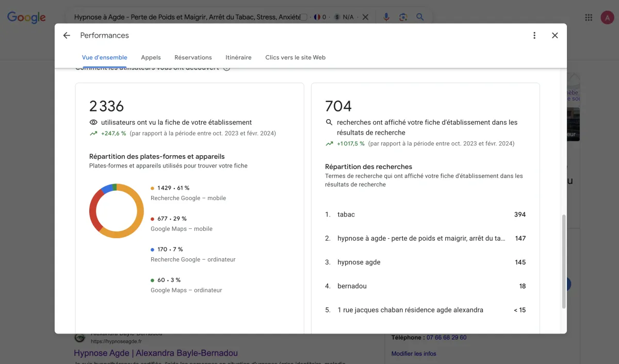Click the dialog's vertical scrollbar
Viewport: 619px width, 364px height.
coord(563,262)
